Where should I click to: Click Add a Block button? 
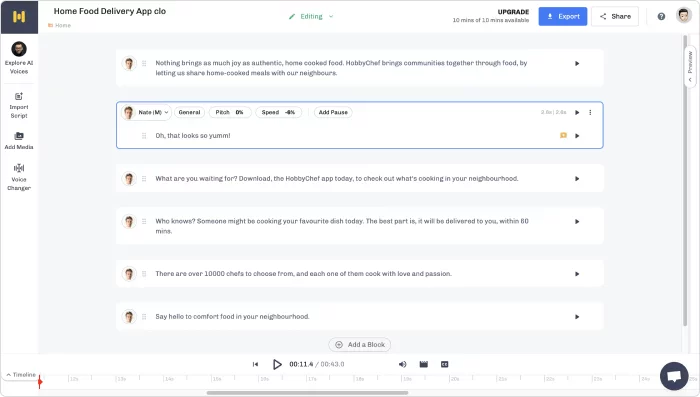click(360, 345)
